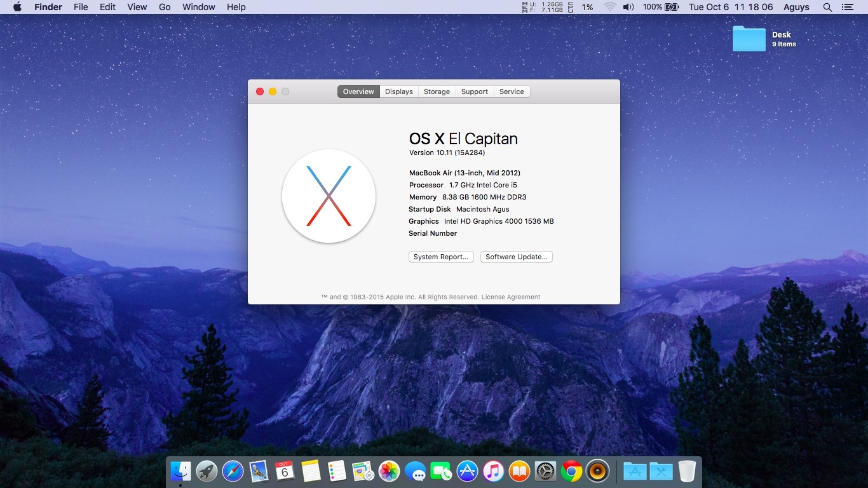The image size is (868, 488).
Task: Switch to the Service tab
Action: (x=512, y=91)
